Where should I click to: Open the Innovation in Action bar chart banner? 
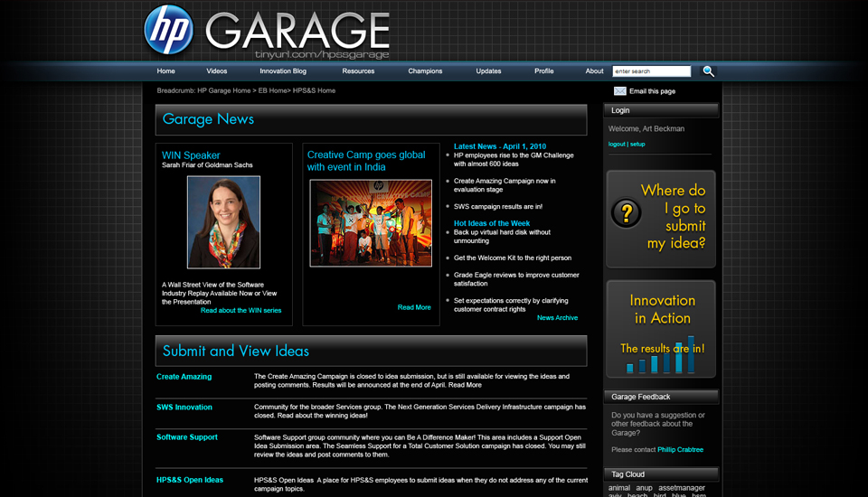[661, 329]
